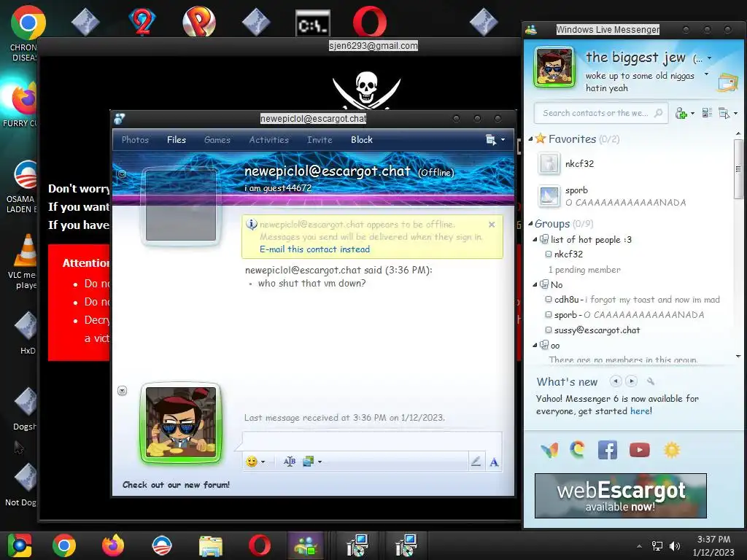747x560 pixels.
Task: Open the status dropdown beside display name
Action: pyautogui.click(x=709, y=58)
